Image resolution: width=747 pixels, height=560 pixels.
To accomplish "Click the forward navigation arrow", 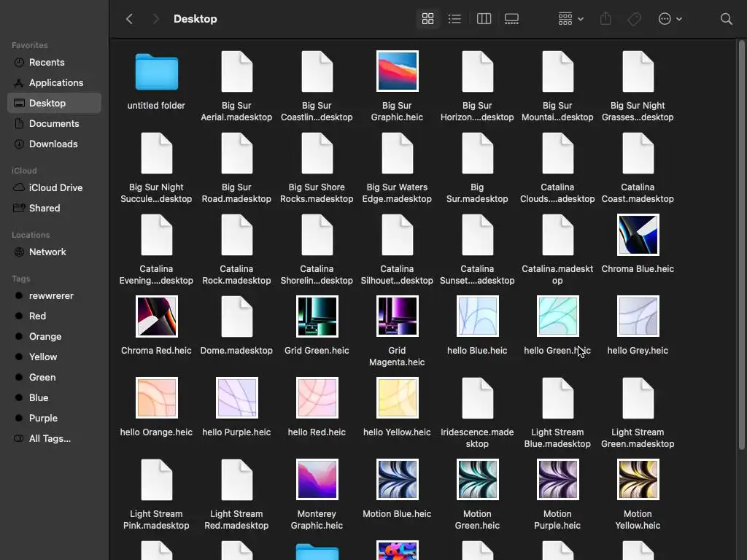I will tap(155, 19).
